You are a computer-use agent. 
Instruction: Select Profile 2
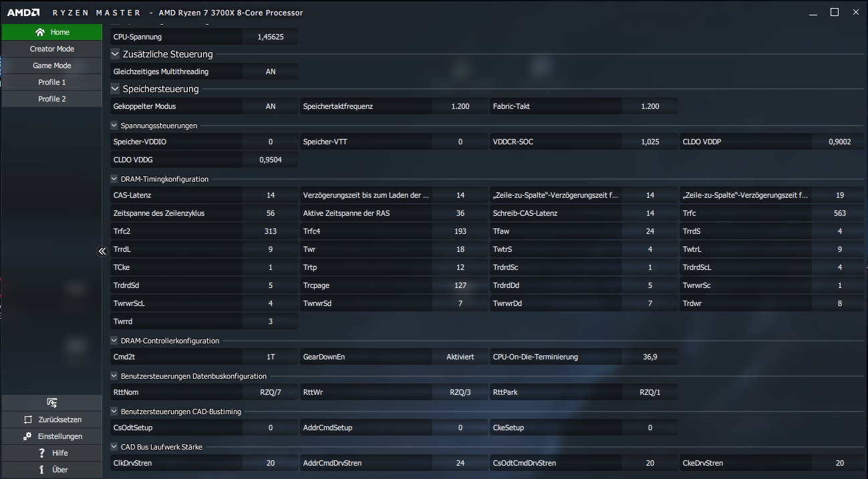coord(51,99)
